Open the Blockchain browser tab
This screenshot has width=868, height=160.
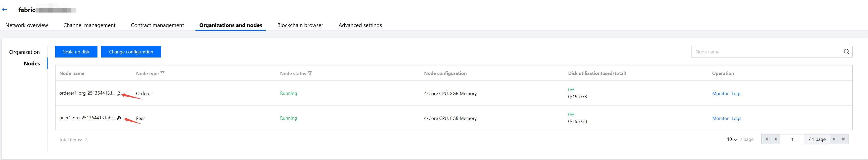[300, 25]
